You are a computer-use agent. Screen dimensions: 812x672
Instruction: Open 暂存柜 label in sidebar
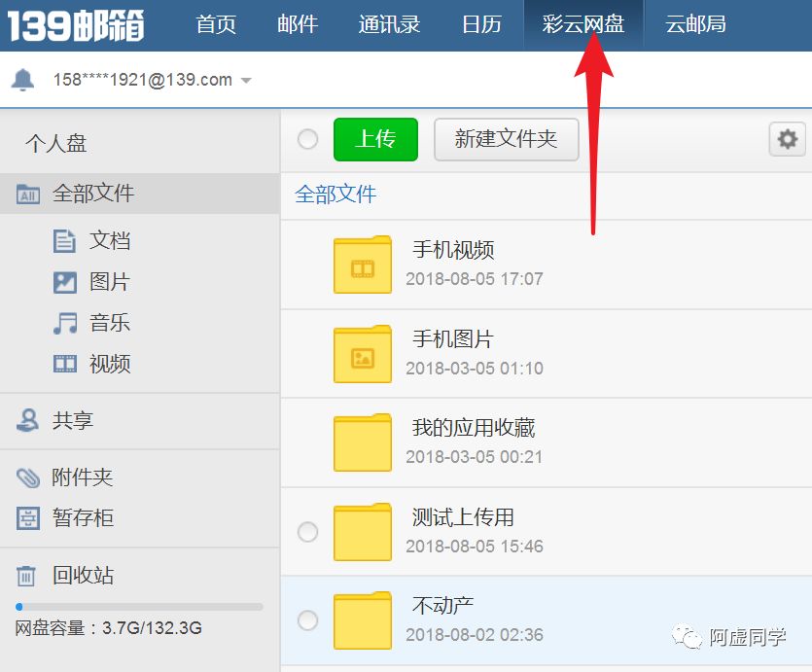tap(83, 517)
